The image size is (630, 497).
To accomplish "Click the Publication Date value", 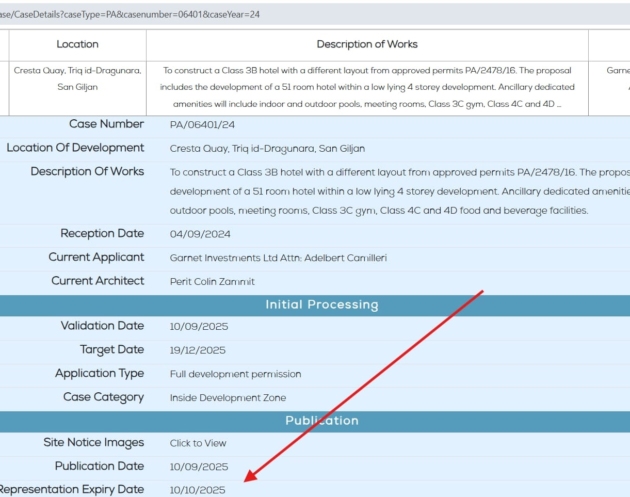I will point(199,467).
